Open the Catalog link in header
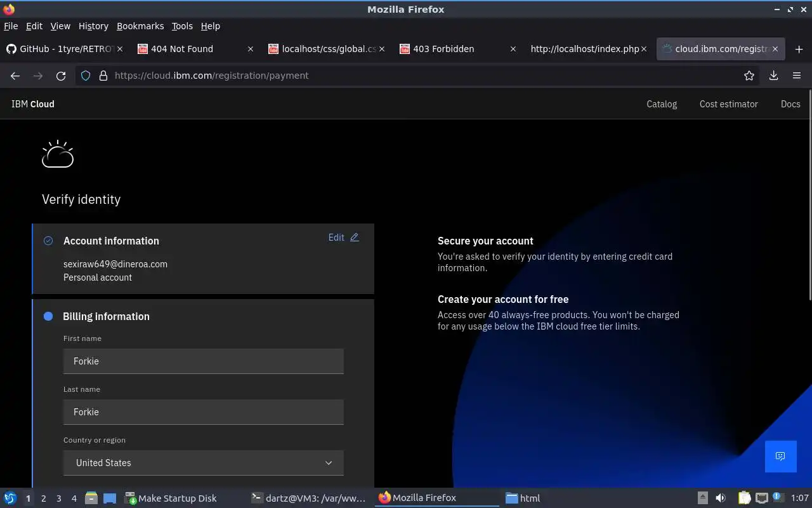The width and height of the screenshot is (812, 508). click(662, 104)
